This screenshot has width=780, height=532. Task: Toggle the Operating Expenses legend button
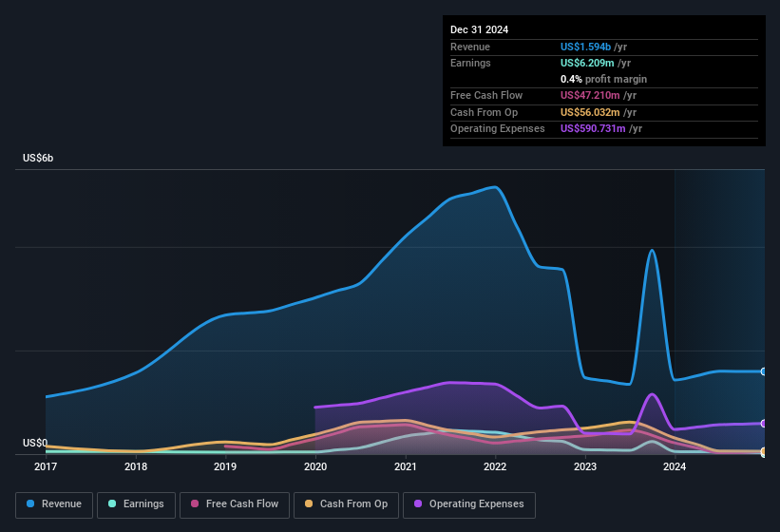pos(469,504)
